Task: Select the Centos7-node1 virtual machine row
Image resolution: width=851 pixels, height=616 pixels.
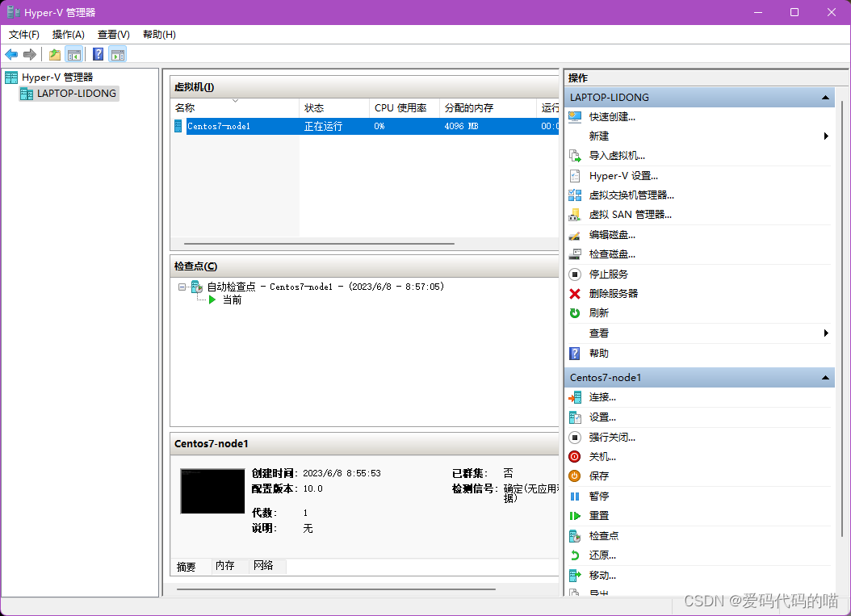Action: point(365,127)
